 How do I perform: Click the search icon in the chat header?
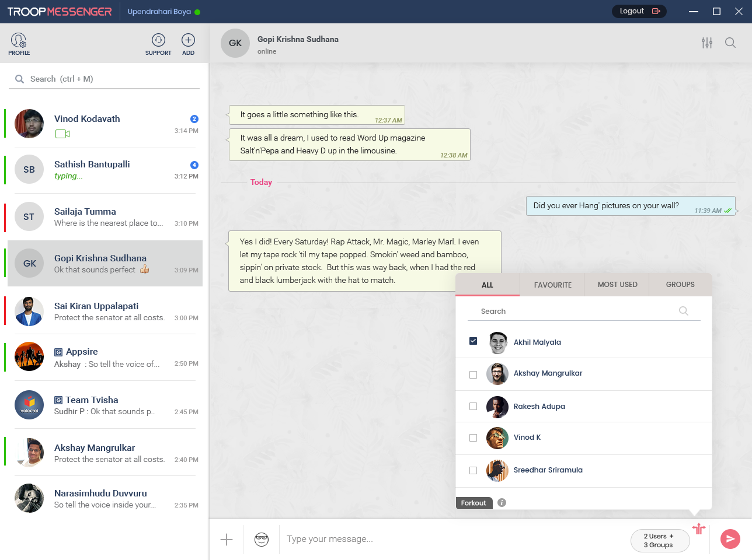[x=730, y=43]
